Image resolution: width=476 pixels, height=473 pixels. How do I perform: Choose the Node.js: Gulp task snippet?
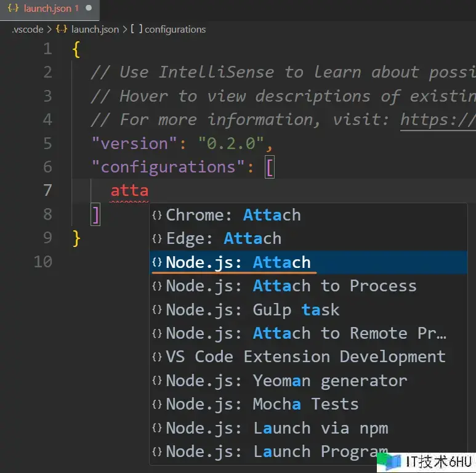252,310
